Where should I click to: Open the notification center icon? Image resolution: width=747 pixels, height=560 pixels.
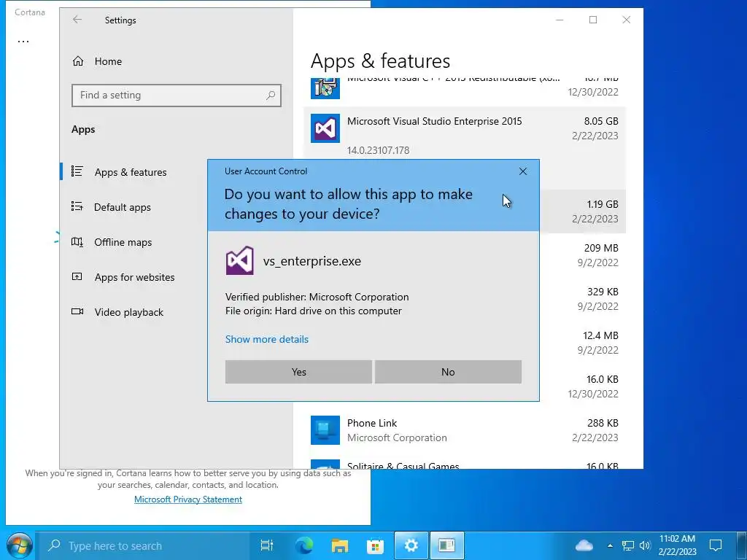(x=716, y=545)
